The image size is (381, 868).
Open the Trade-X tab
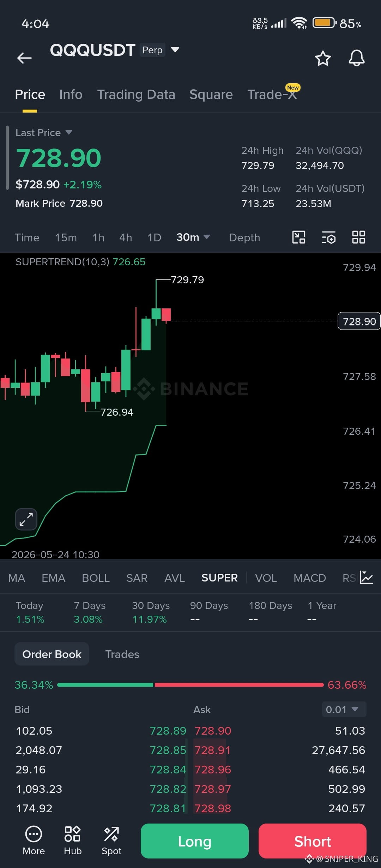click(272, 95)
